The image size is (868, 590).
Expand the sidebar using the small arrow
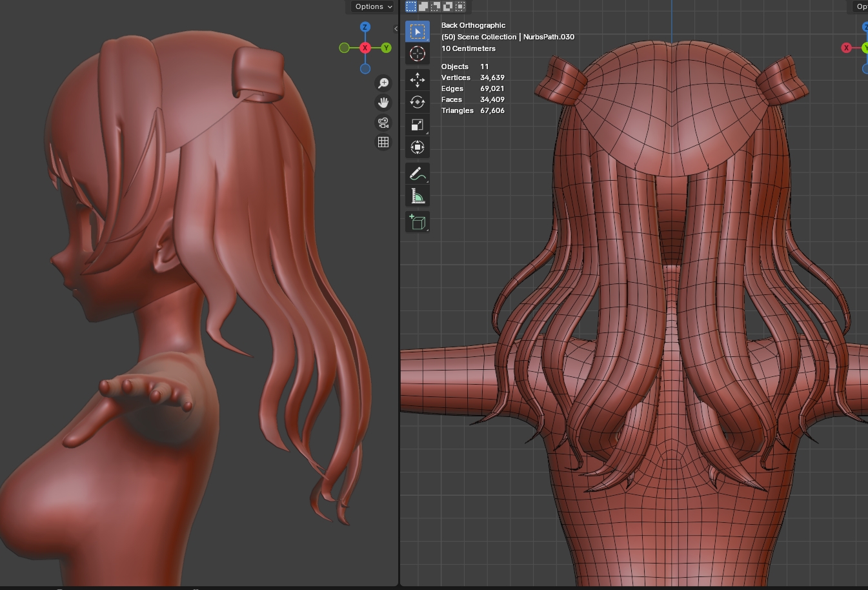tap(396, 29)
